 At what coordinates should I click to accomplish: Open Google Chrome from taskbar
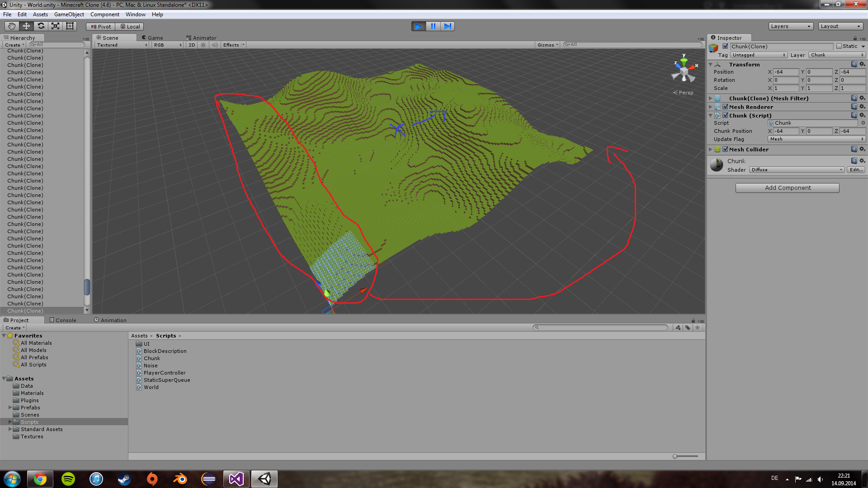(x=40, y=479)
